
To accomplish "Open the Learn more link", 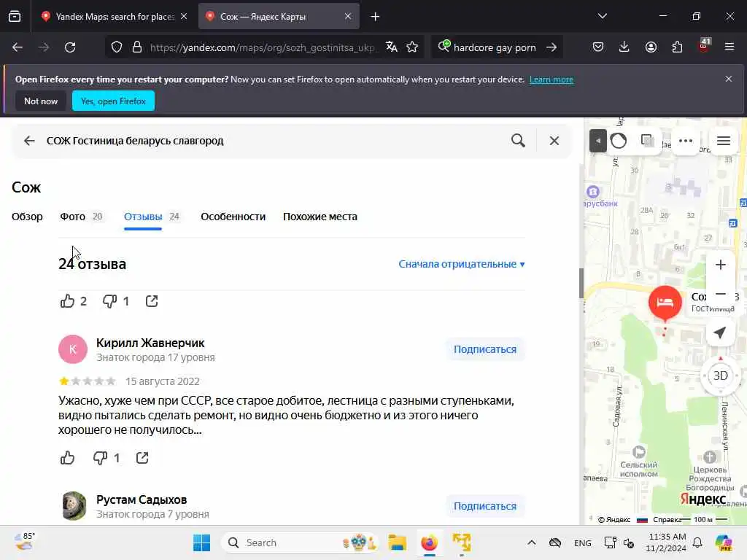I will 551,79.
